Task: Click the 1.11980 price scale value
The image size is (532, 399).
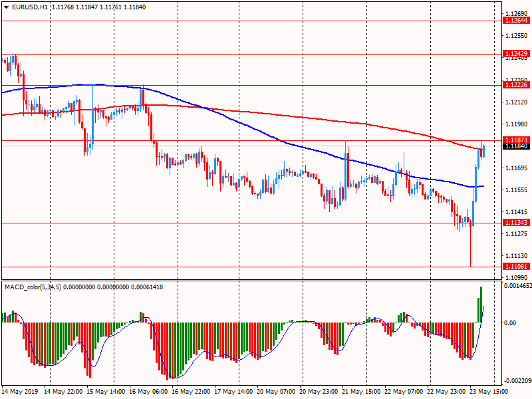Action: (517, 124)
